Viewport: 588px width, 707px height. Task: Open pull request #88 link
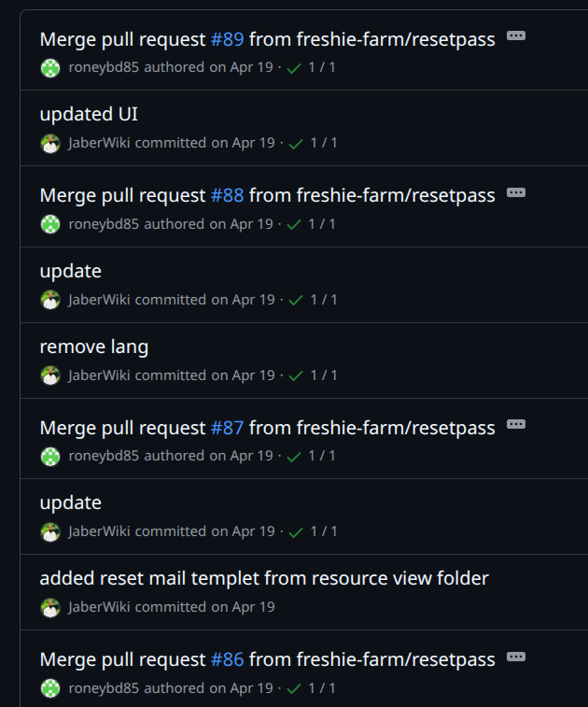[x=227, y=195]
